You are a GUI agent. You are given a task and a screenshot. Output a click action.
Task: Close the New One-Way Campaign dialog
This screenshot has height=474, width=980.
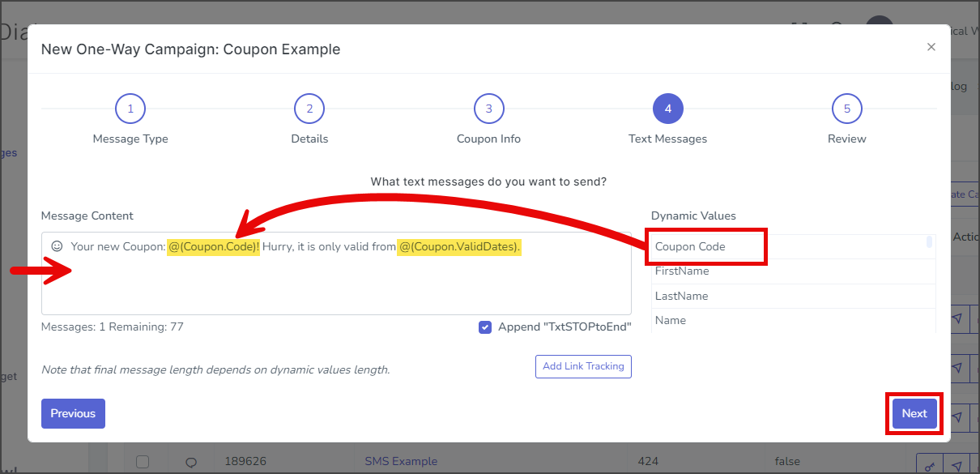[x=931, y=47]
